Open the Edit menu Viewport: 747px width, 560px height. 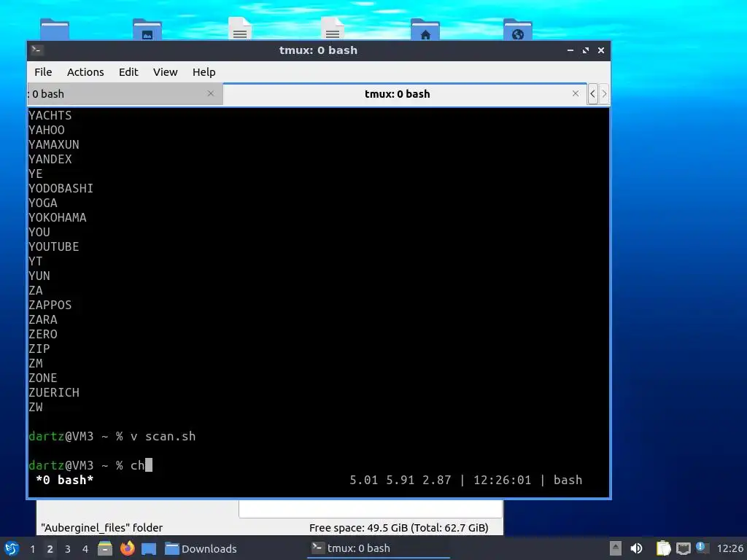128,72
